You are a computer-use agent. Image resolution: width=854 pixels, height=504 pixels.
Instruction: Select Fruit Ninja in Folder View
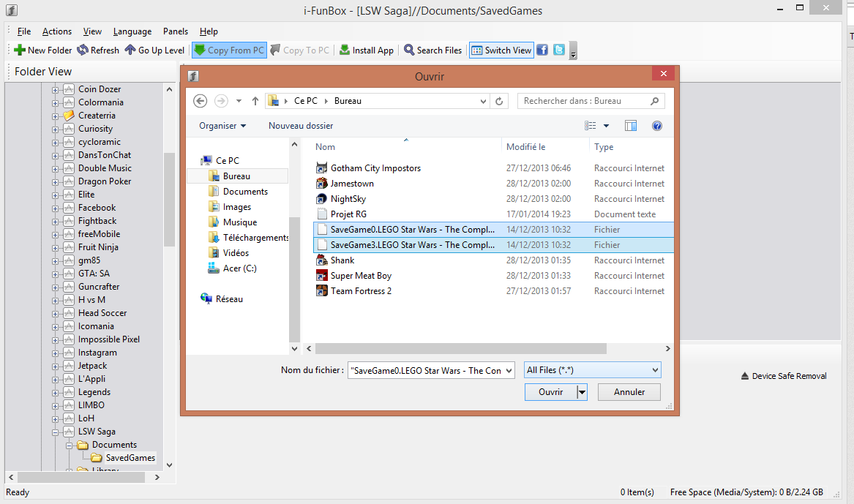98,247
